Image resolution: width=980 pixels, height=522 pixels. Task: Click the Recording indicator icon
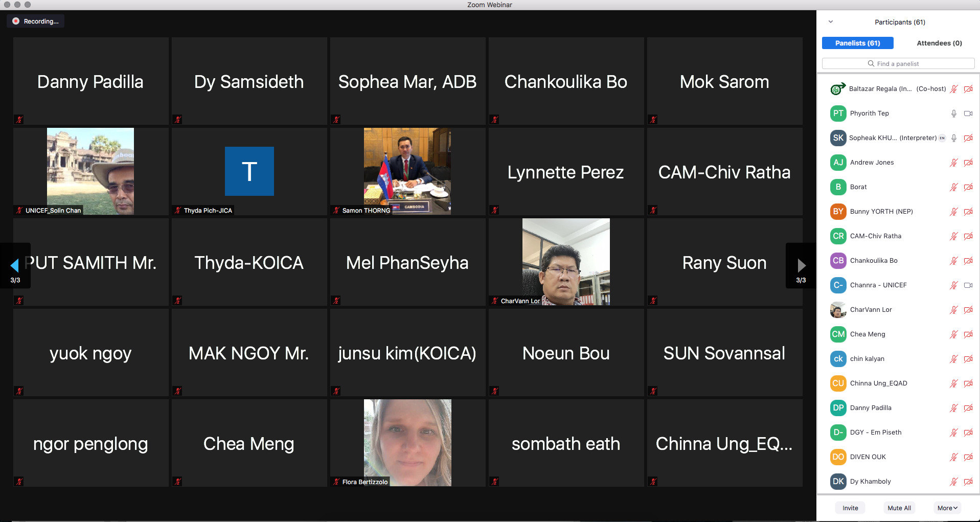click(x=16, y=21)
